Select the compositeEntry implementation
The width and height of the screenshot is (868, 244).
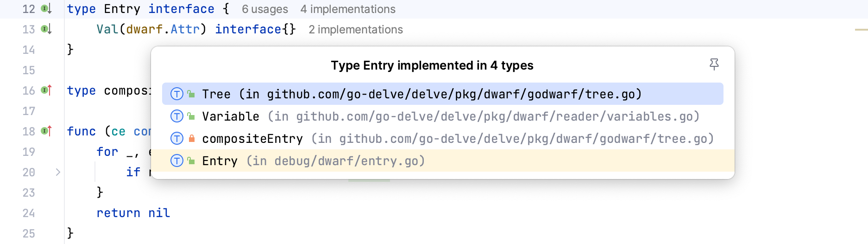click(x=458, y=139)
